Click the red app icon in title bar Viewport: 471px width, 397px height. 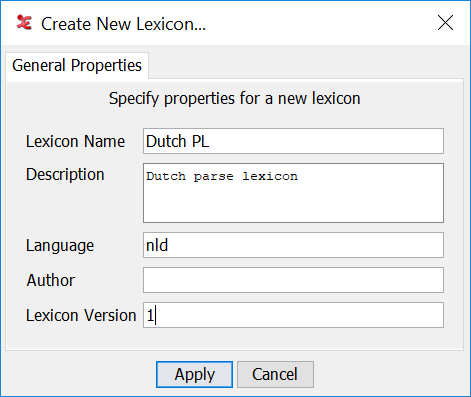point(24,23)
